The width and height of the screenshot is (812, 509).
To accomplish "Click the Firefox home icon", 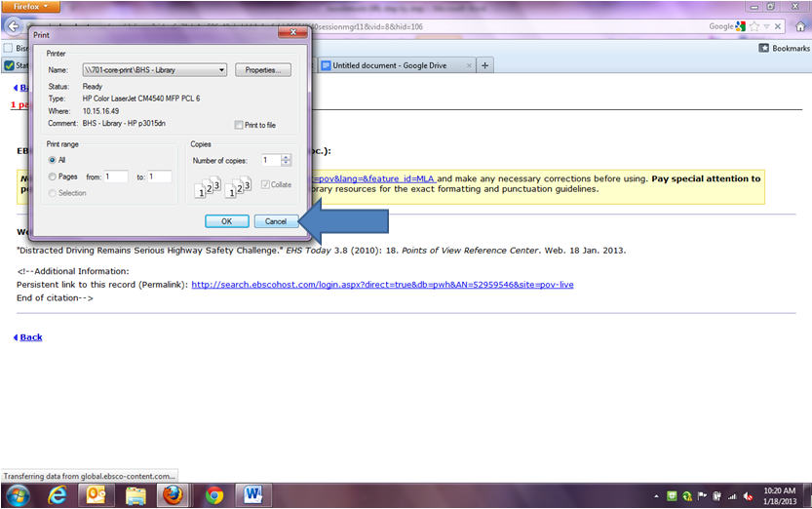I will click(x=798, y=26).
